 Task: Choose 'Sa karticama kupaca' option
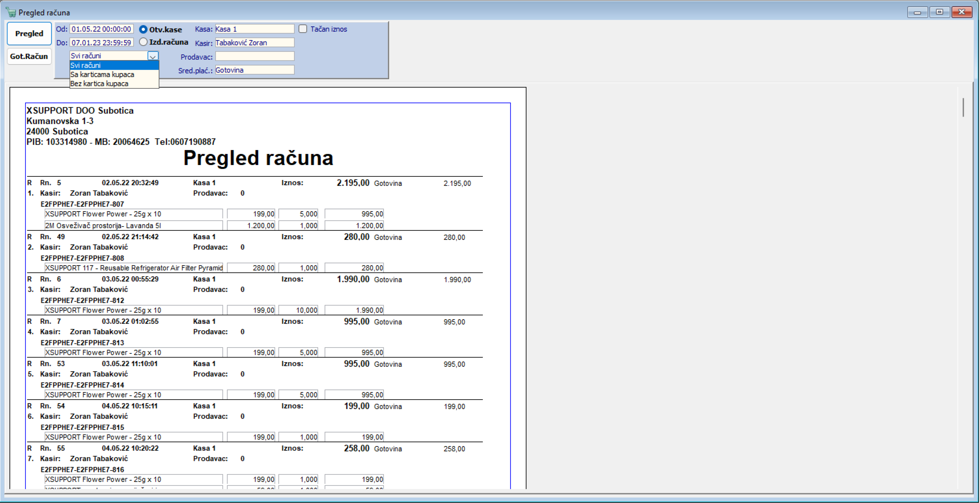tap(114, 74)
